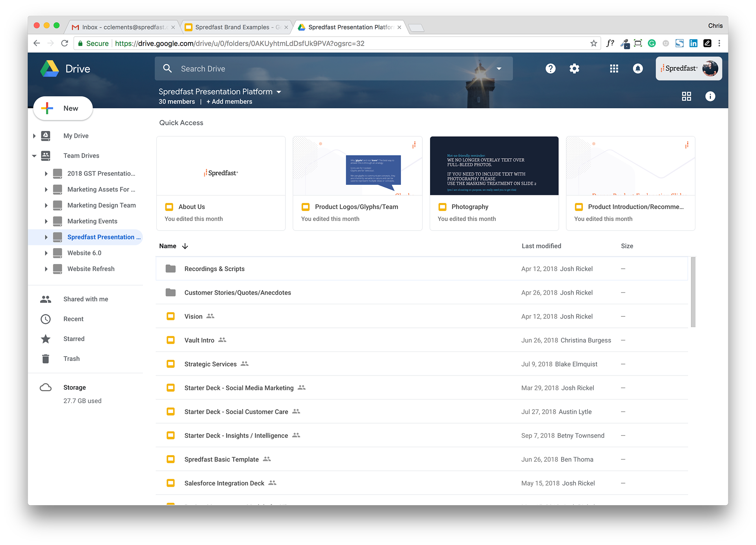Open Chrome three-dot menu
Image resolution: width=756 pixels, height=545 pixels.
(719, 43)
